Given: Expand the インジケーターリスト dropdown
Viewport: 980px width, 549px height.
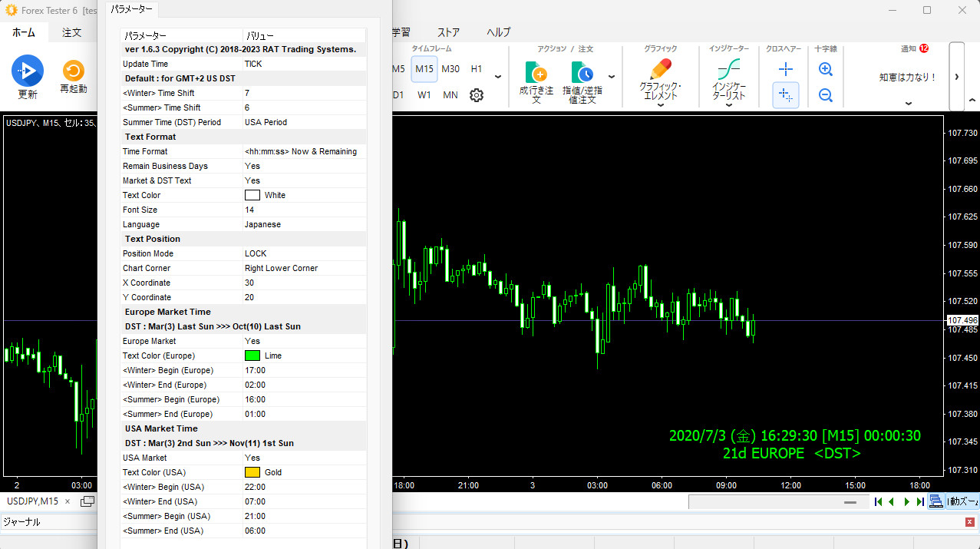Looking at the screenshot, I should (728, 105).
